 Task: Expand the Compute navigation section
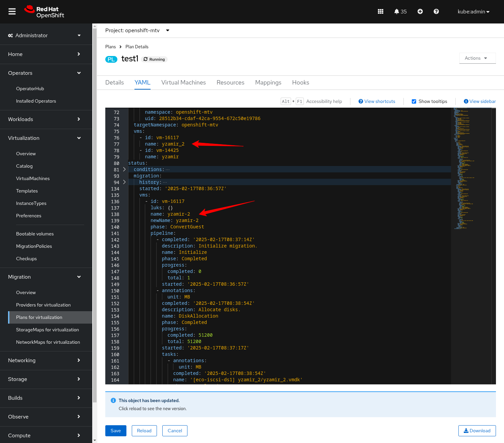pos(46,436)
